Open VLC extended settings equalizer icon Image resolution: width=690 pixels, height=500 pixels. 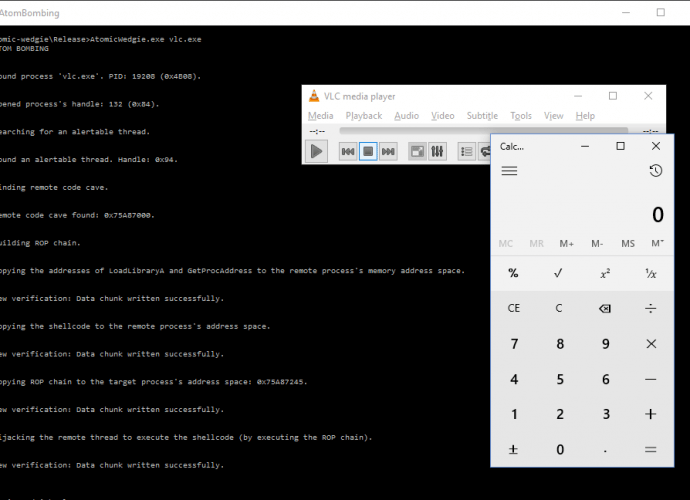pos(437,152)
